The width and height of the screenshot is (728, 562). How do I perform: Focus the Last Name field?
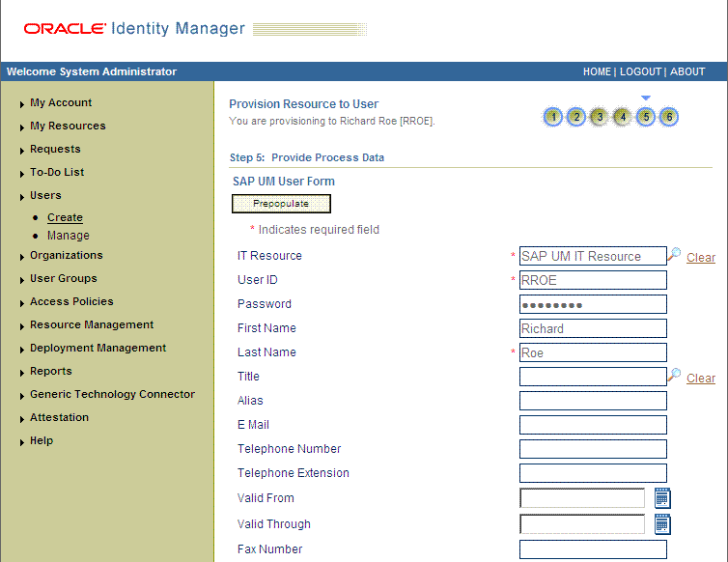pyautogui.click(x=593, y=352)
